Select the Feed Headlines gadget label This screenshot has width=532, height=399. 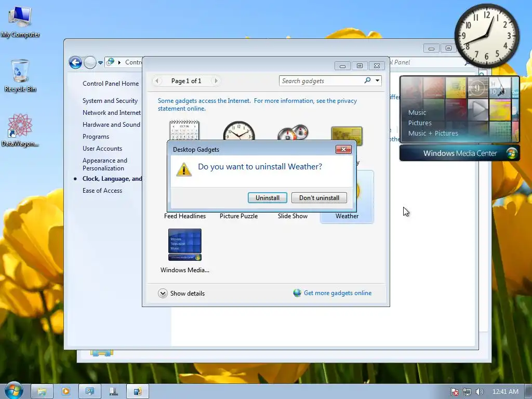185,216
